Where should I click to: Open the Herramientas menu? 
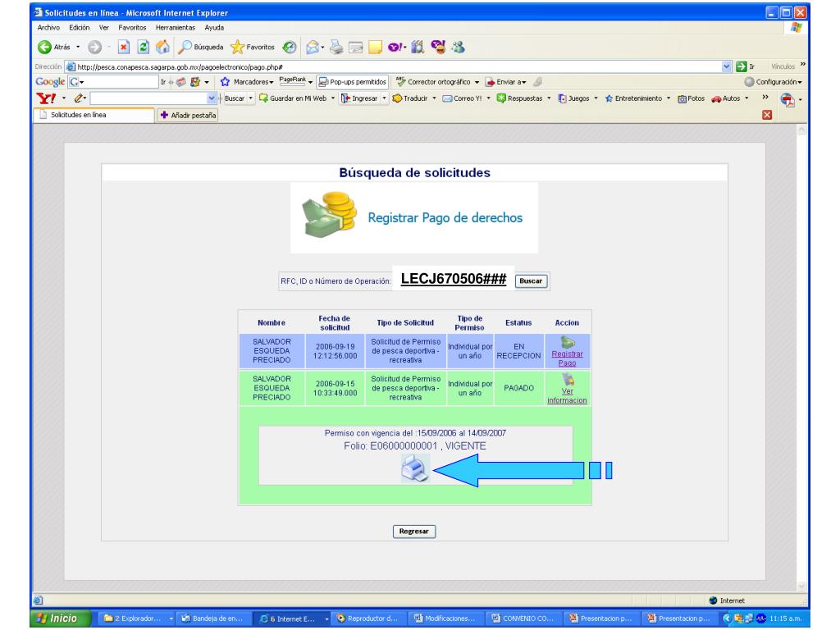[176, 27]
